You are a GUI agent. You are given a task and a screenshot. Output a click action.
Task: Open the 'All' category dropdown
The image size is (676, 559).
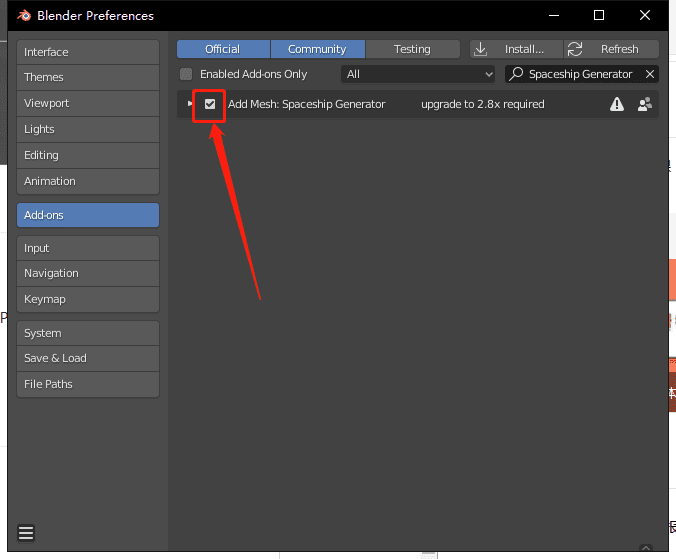pyautogui.click(x=418, y=74)
